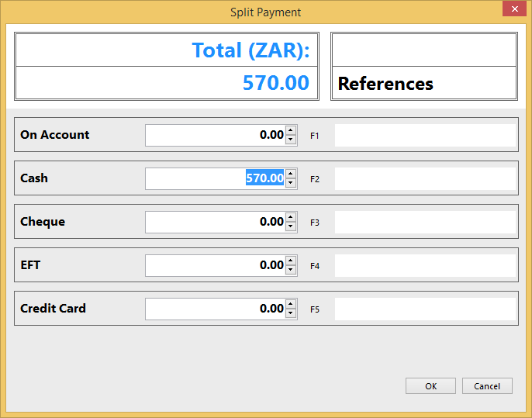This screenshot has width=532, height=418.
Task: Decrease the Credit Card amount spinner
Action: pos(291,313)
